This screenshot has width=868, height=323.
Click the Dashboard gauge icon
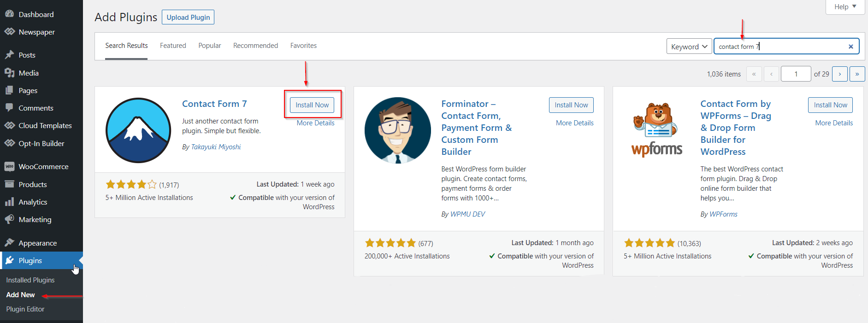click(9, 14)
